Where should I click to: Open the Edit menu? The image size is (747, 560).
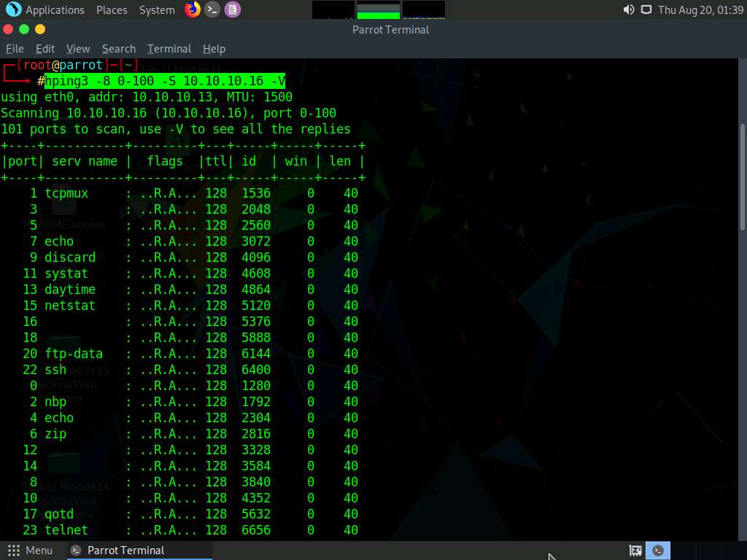click(x=45, y=49)
